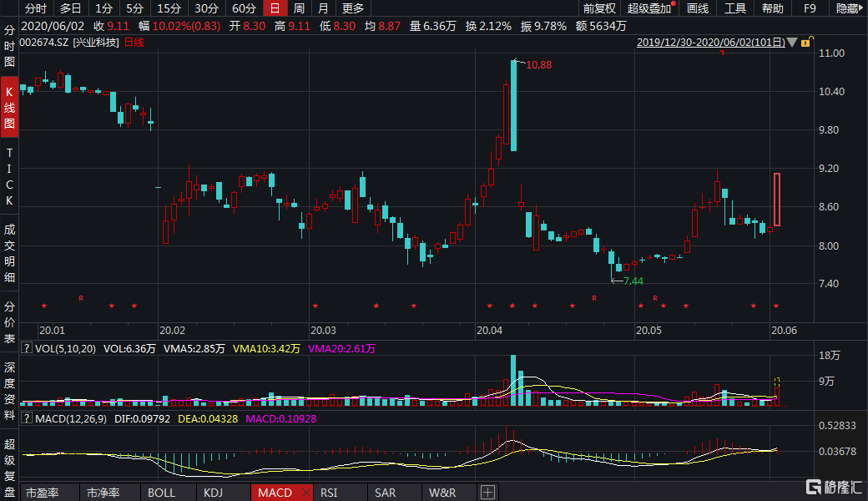Click the 换 2.12% turnover rate value
868x501 pixels.
(488, 26)
